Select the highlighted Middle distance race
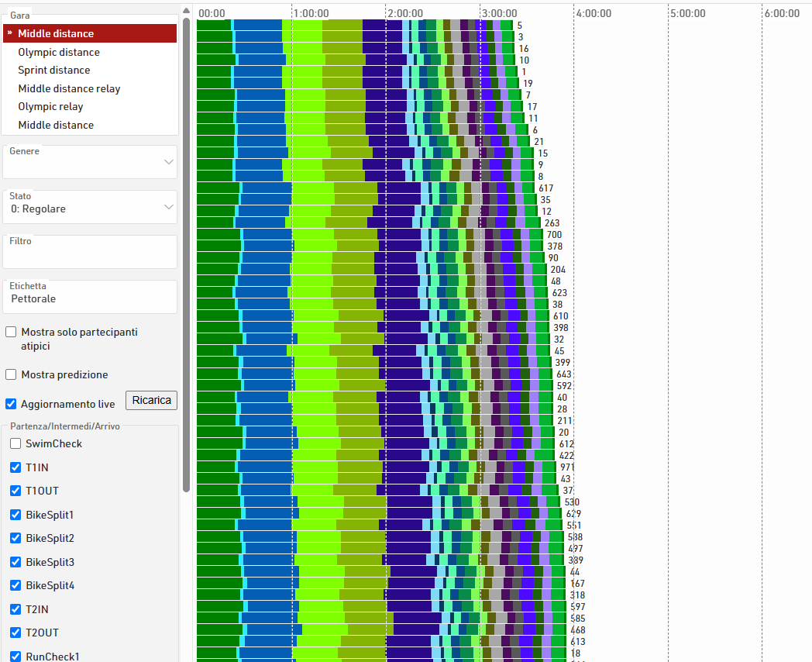Image resolution: width=812 pixels, height=662 pixels. tap(89, 33)
